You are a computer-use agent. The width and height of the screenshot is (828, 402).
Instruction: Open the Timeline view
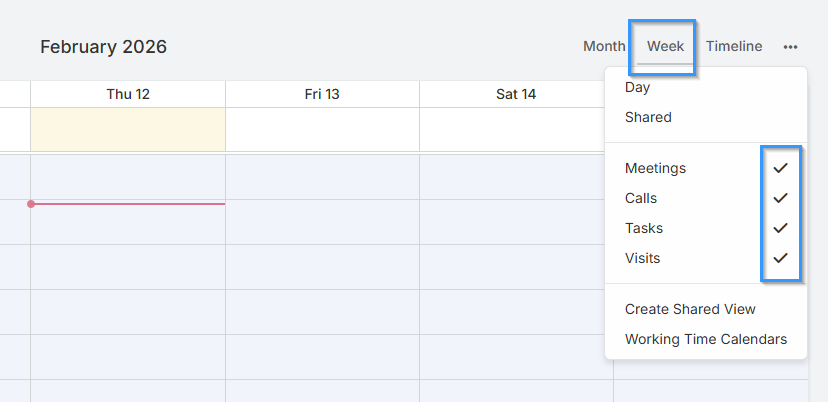coord(734,46)
